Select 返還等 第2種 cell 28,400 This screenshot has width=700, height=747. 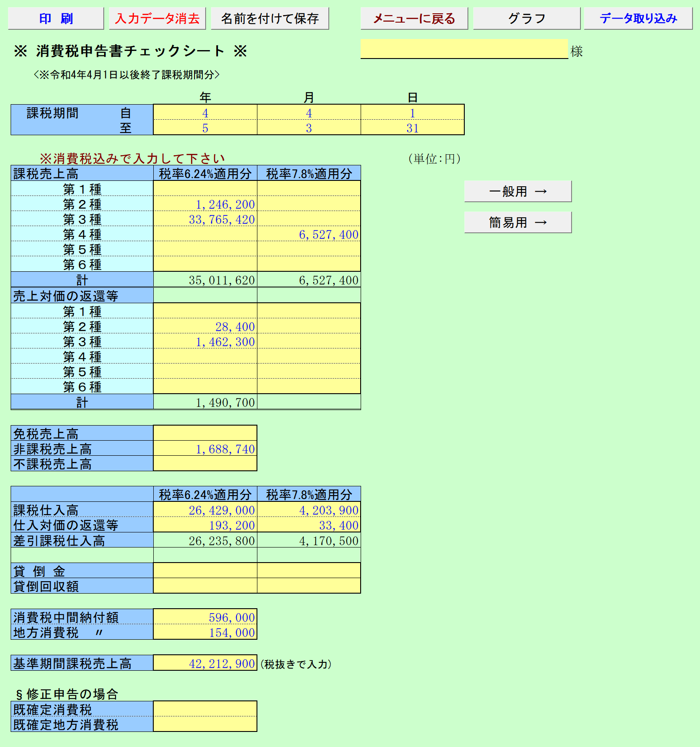[x=205, y=326]
